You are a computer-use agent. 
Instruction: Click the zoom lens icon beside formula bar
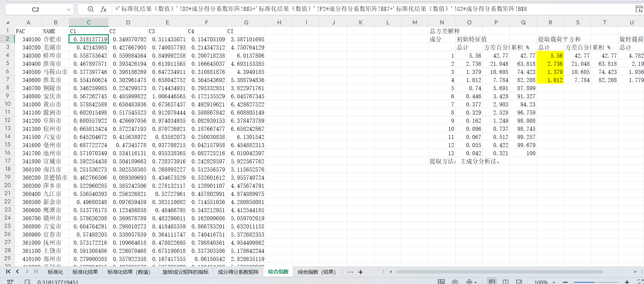pyautogui.click(x=90, y=9)
